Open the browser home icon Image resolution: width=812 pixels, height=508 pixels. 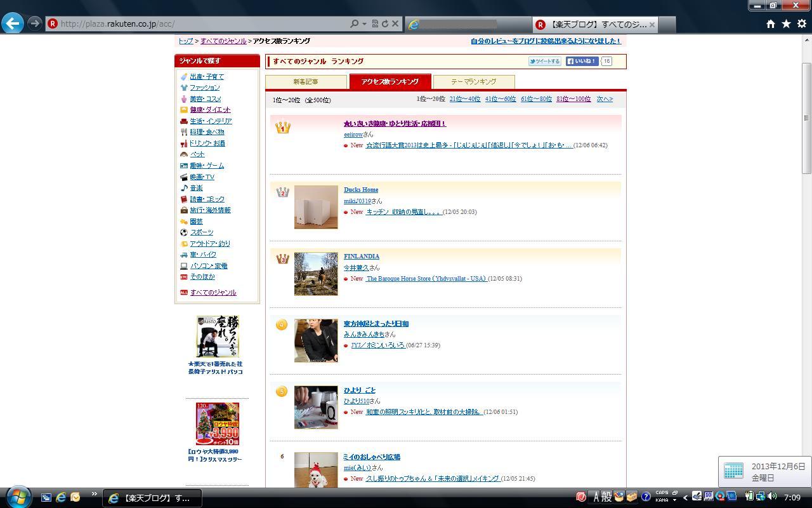tap(770, 23)
